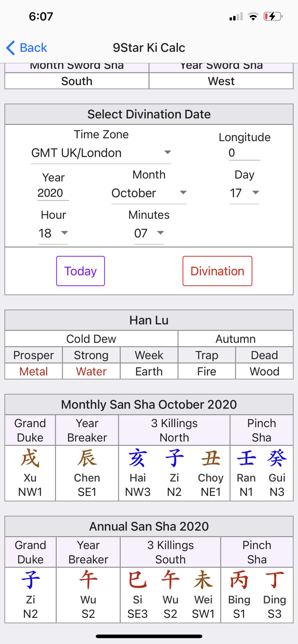Expand the Day selector showing 17

click(245, 193)
